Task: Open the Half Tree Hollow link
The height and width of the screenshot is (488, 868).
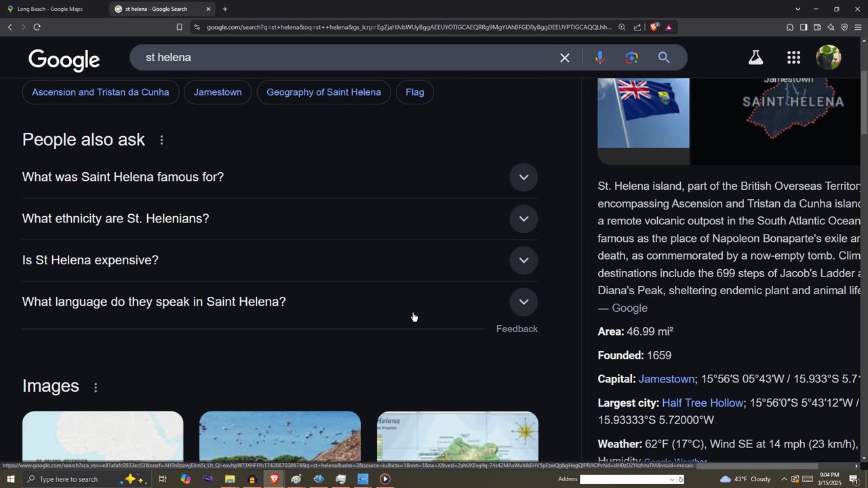Action: (703, 403)
